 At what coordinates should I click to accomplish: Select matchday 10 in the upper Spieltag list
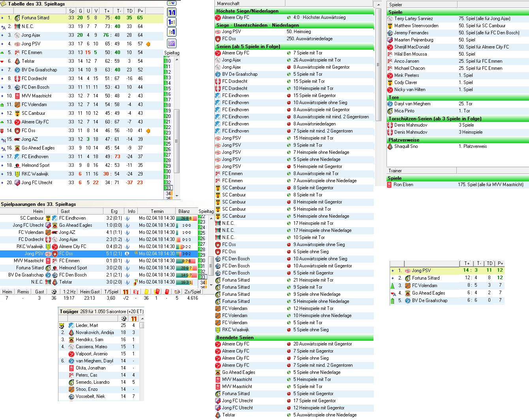(x=169, y=61)
